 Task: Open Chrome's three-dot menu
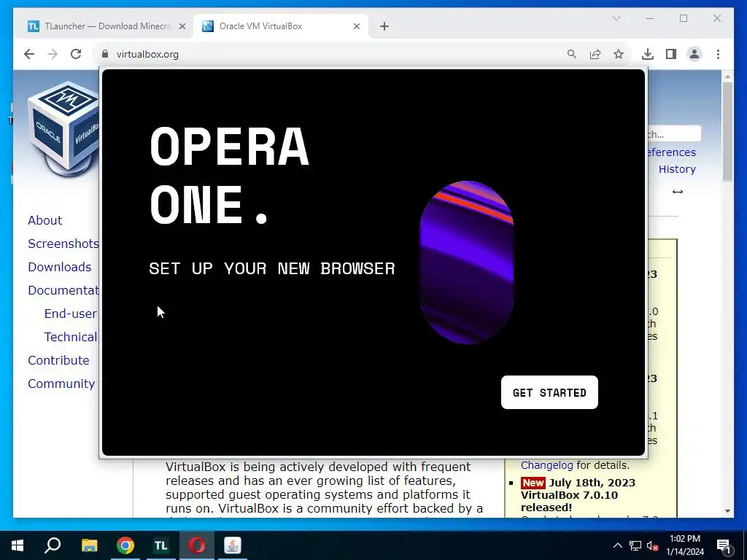718,54
